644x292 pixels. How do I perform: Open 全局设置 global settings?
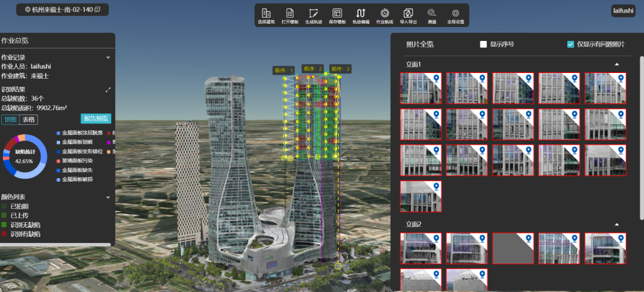click(455, 16)
